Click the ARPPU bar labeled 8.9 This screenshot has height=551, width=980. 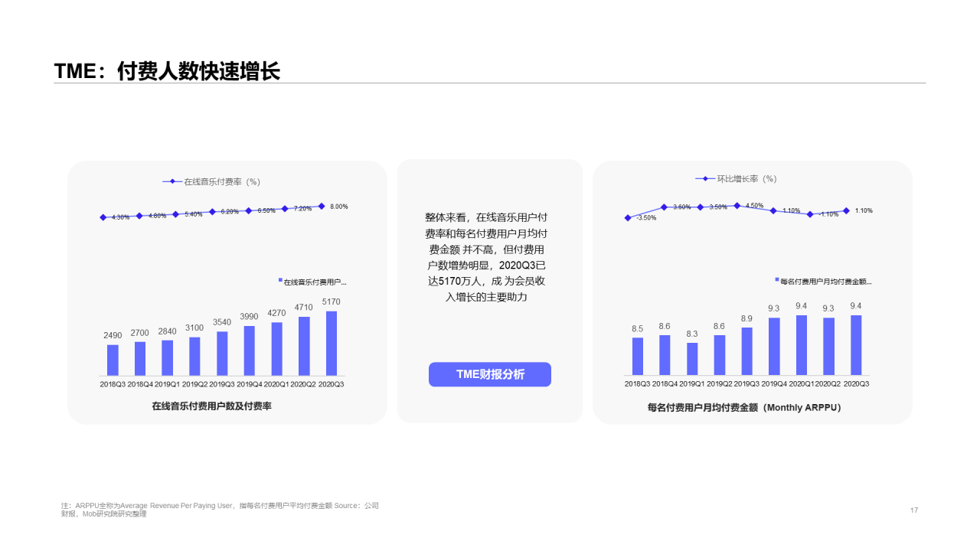tap(746, 351)
